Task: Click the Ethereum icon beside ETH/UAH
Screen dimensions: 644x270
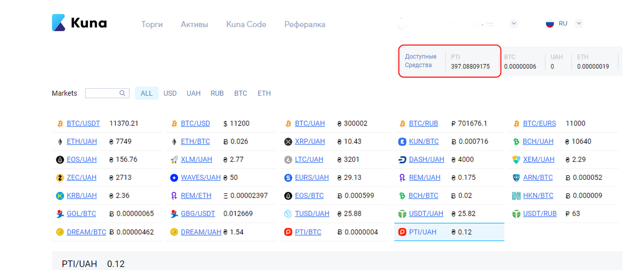Action: [60, 142]
